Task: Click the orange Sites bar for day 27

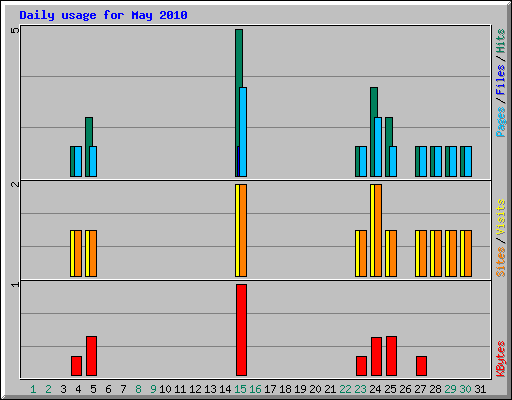Action: point(423,253)
